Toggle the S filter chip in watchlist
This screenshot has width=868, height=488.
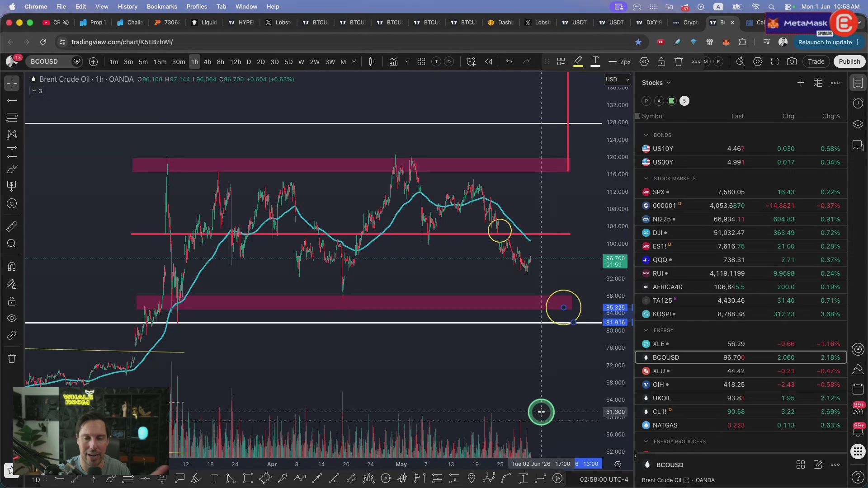click(x=684, y=101)
